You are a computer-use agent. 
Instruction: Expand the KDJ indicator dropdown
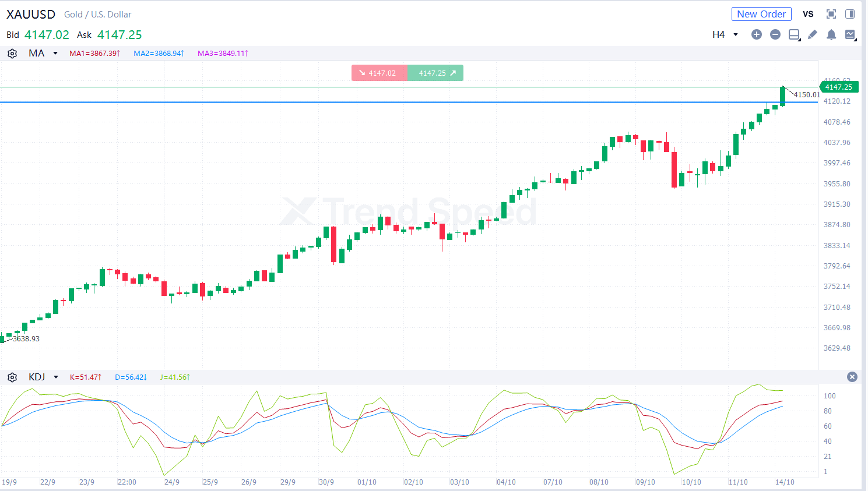(x=56, y=377)
